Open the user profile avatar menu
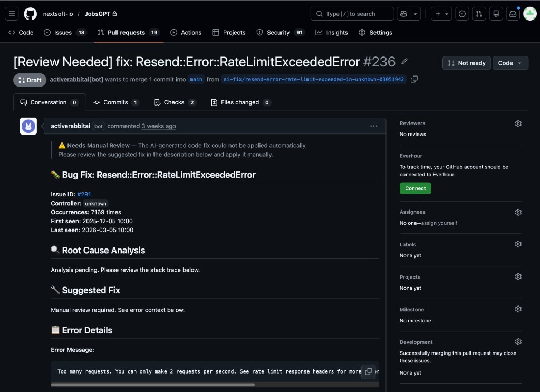540x392 pixels. (529, 14)
